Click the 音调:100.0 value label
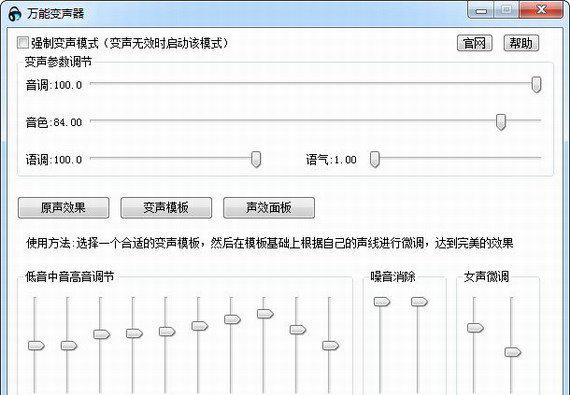Image resolution: width=570 pixels, height=395 pixels. (54, 85)
